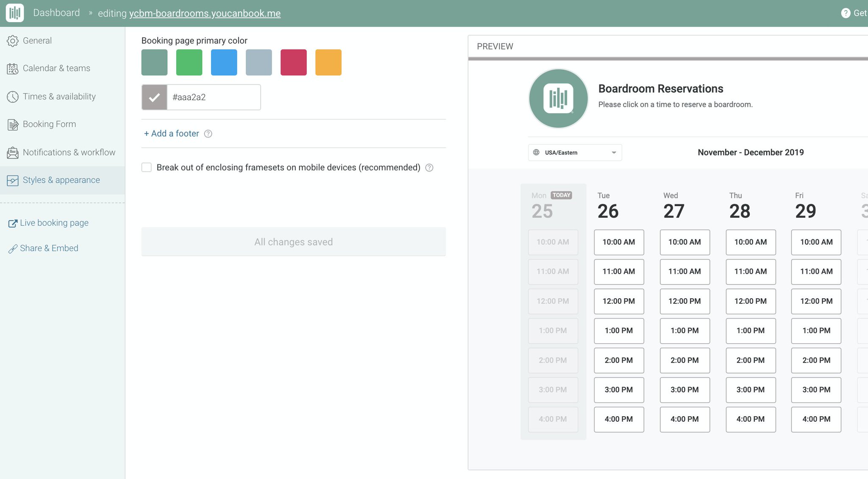Click the General gear icon
868x479 pixels.
tap(13, 41)
